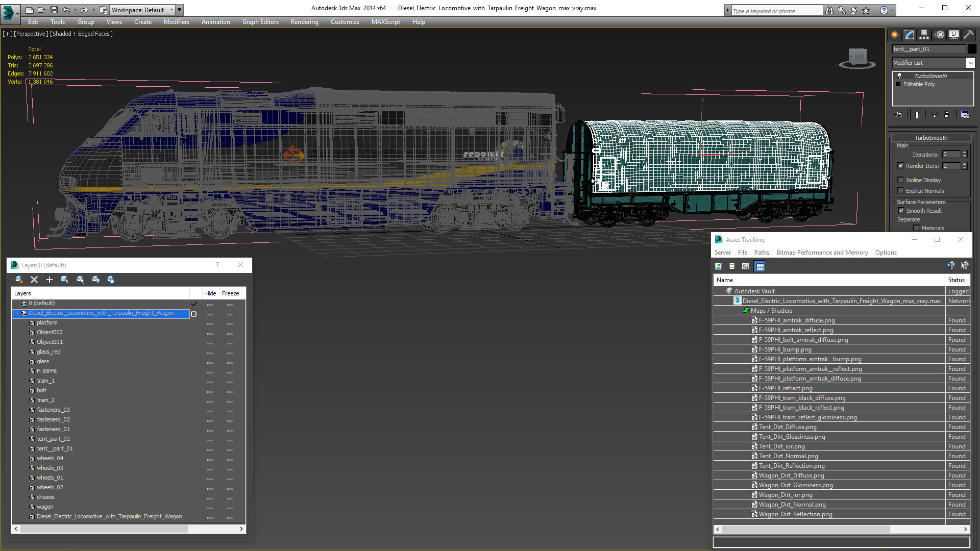The image size is (980, 551).
Task: Click the black object color swatch
Action: click(x=972, y=49)
